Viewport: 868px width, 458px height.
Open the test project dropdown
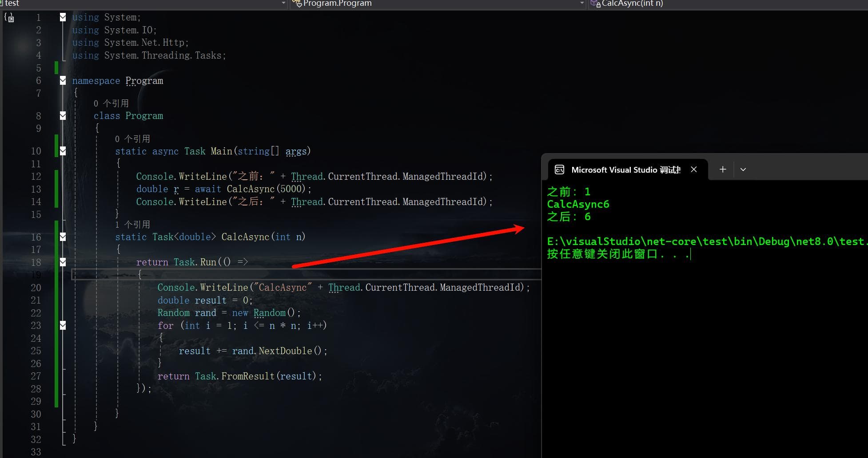[x=283, y=4]
